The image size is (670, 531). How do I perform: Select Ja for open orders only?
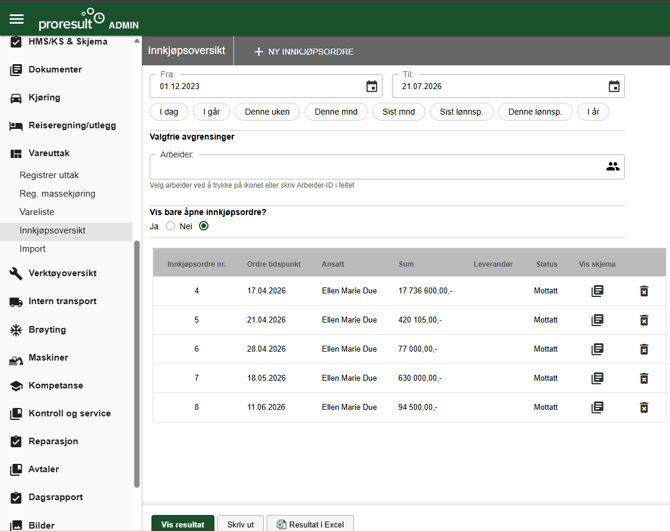pos(170,226)
